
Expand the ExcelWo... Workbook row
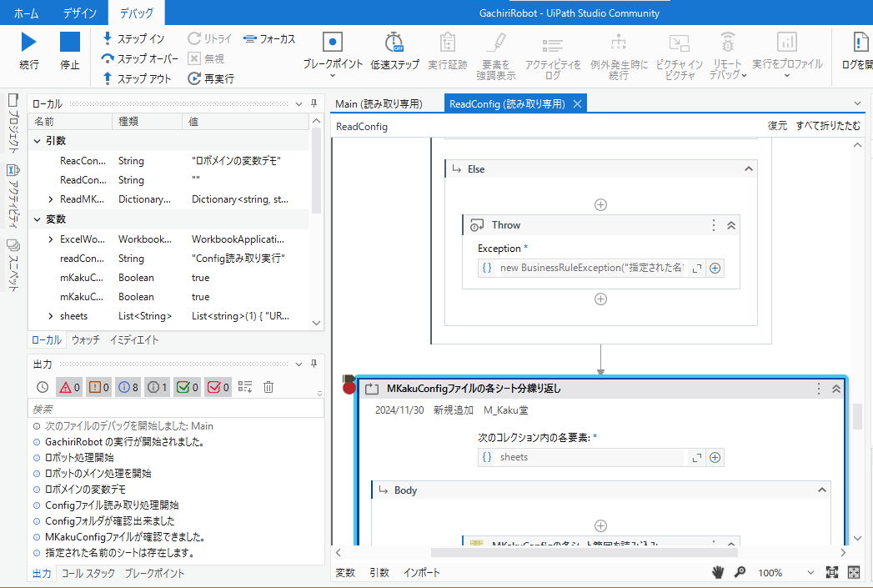tap(51, 239)
